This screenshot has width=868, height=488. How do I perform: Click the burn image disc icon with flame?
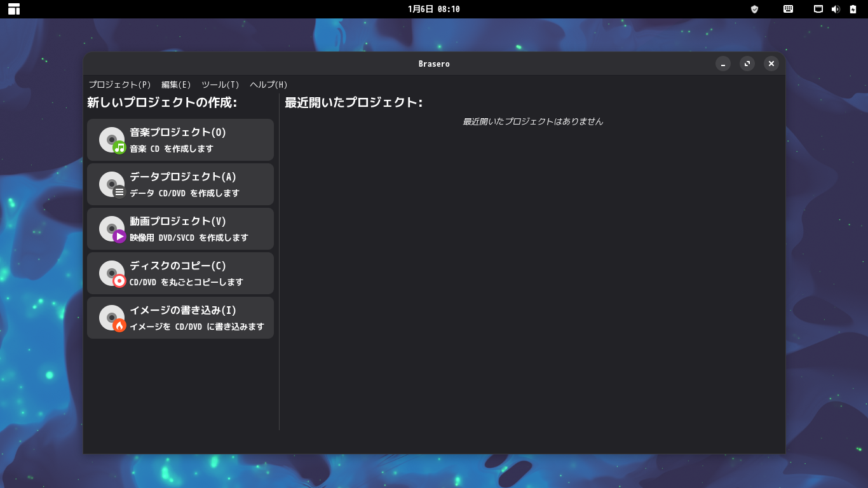coord(112,318)
